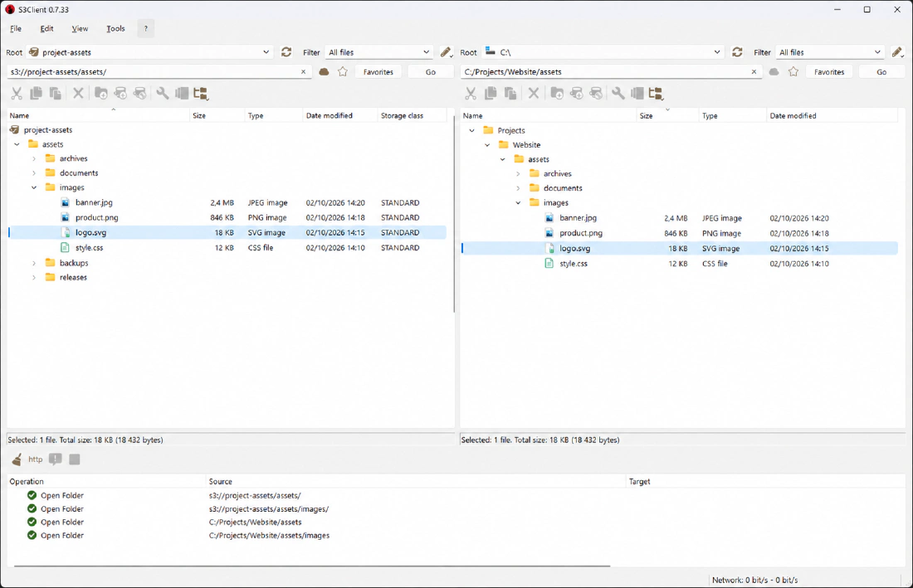Click gray cloud icon beside local path
This screenshot has width=913, height=588.
click(774, 72)
